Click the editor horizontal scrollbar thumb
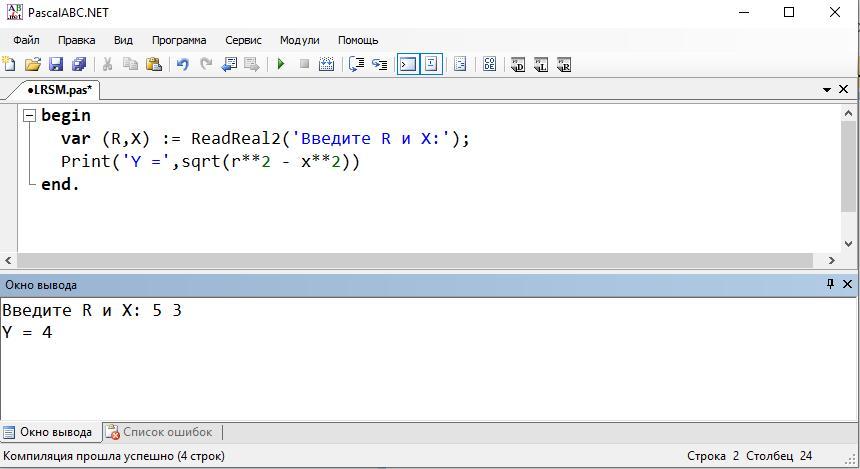Screen dimensions: 860x469 pyautogui.click(x=415, y=260)
